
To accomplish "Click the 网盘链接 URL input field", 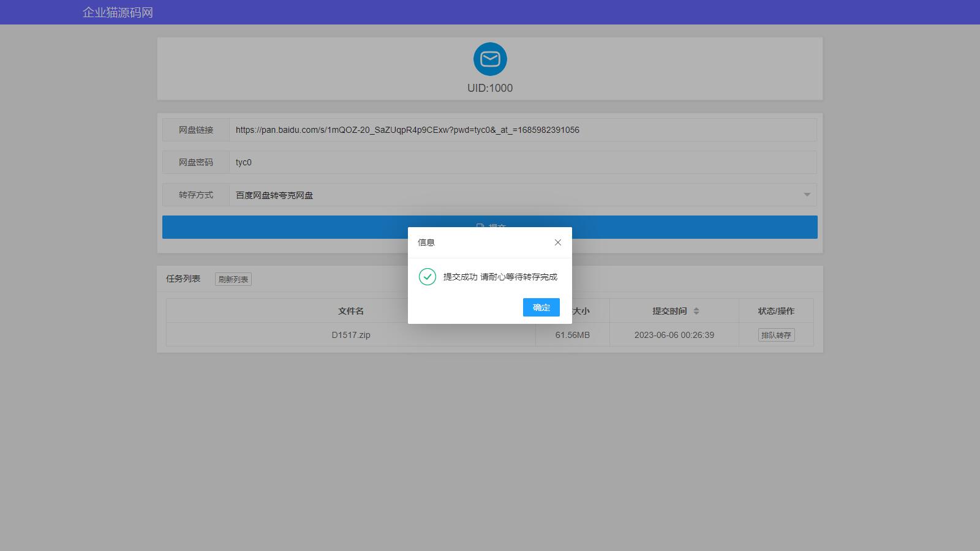I will (522, 130).
